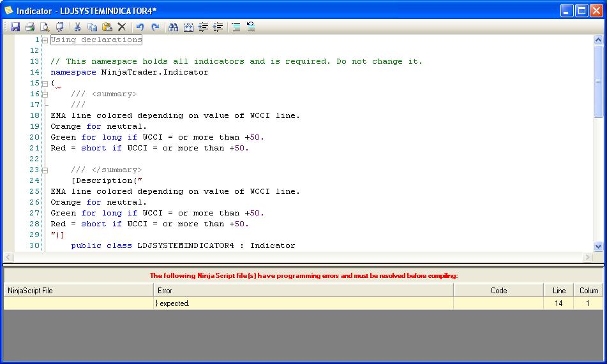Paste from clipboard using the toolbar icon
This screenshot has width=607, height=364.
tap(107, 27)
